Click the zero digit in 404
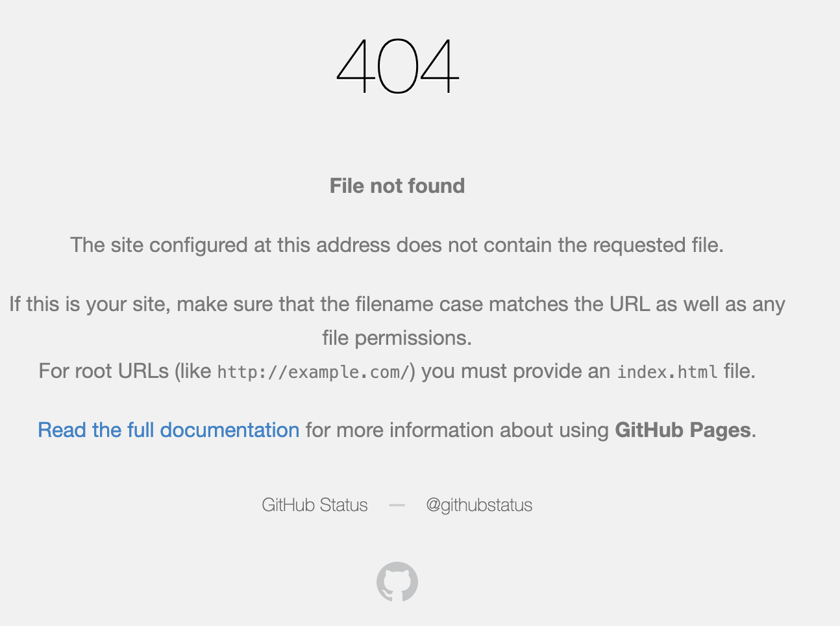Image resolution: width=840 pixels, height=626 pixels. (x=397, y=66)
